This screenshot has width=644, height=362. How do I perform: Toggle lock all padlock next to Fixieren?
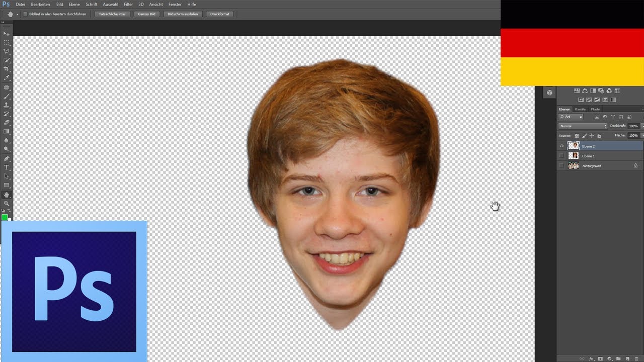pos(599,136)
